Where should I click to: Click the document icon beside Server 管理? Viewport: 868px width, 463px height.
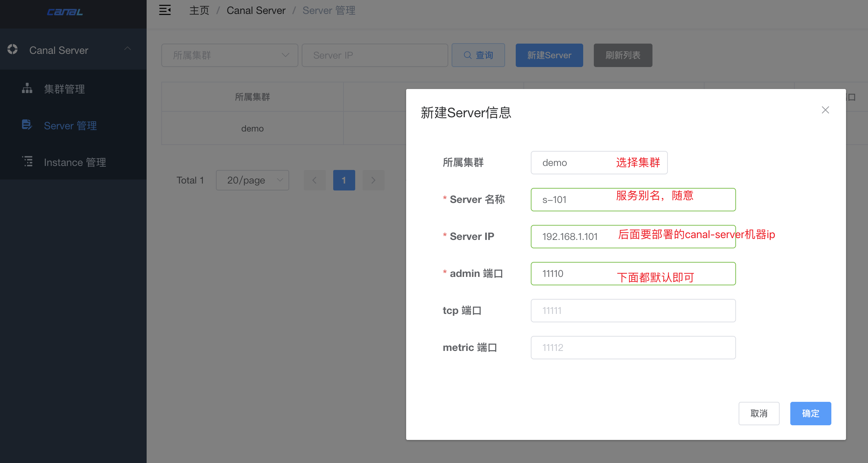(x=27, y=125)
